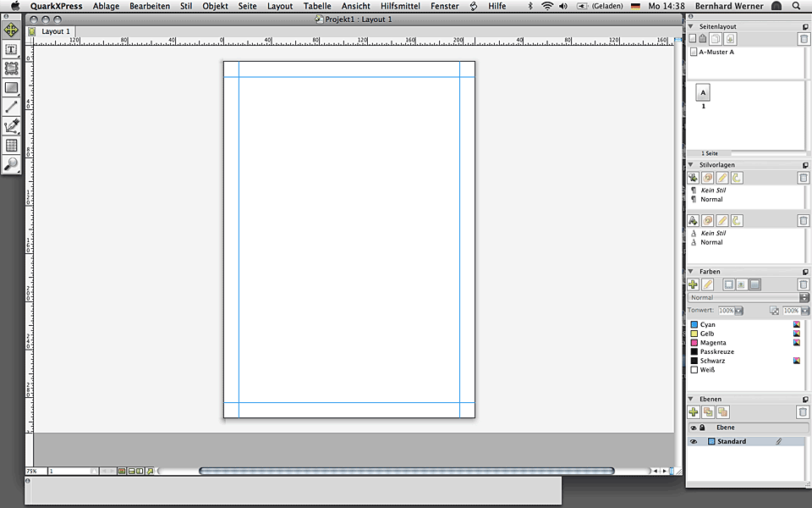Screen dimensions: 812x508
Task: Select the Bézier Pen tool
Action: click(x=11, y=126)
